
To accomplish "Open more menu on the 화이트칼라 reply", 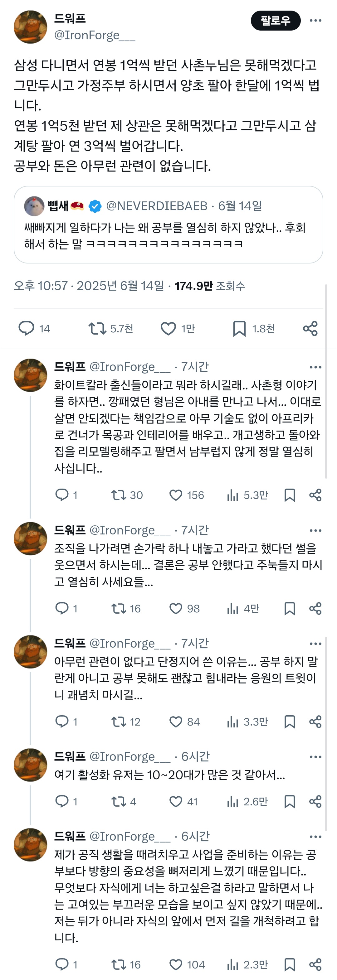I will click(315, 367).
